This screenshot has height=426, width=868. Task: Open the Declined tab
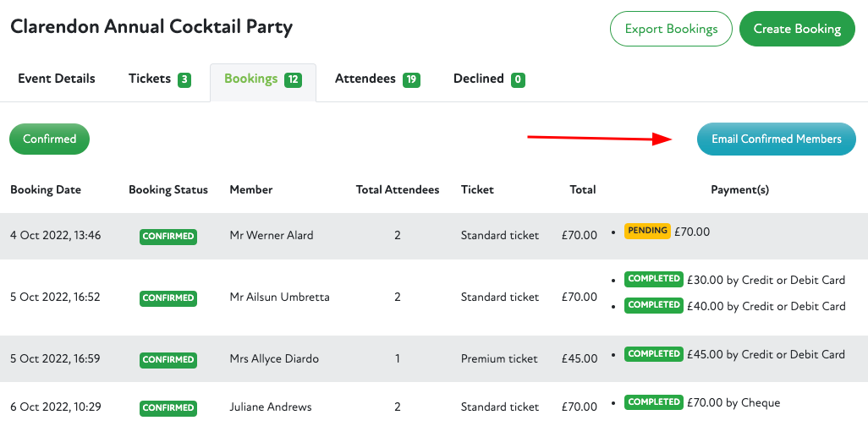[x=489, y=79]
